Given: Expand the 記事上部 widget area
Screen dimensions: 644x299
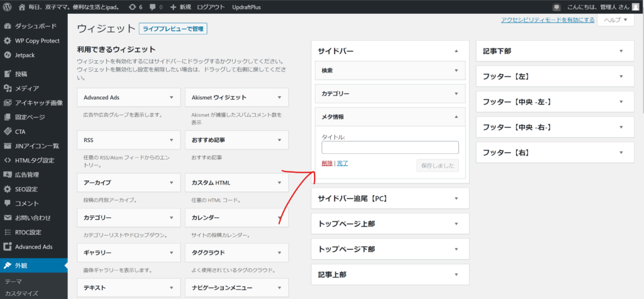Looking at the screenshot, I should [456, 275].
